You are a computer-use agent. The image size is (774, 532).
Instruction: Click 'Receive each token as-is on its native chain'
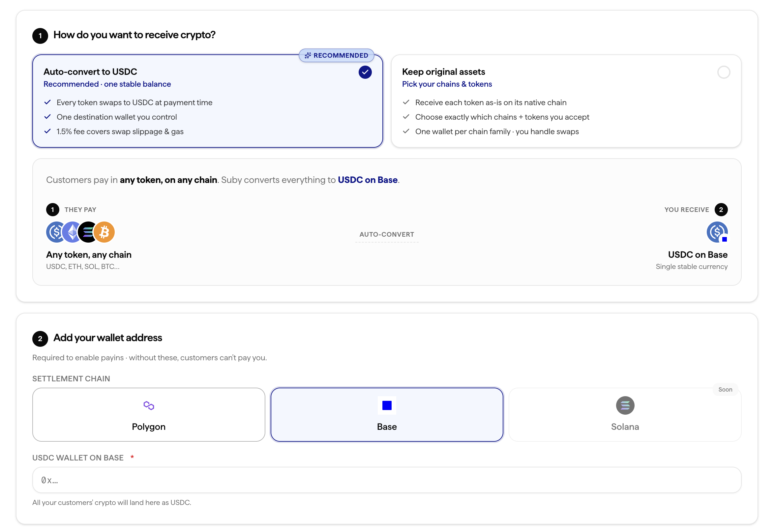click(x=491, y=103)
